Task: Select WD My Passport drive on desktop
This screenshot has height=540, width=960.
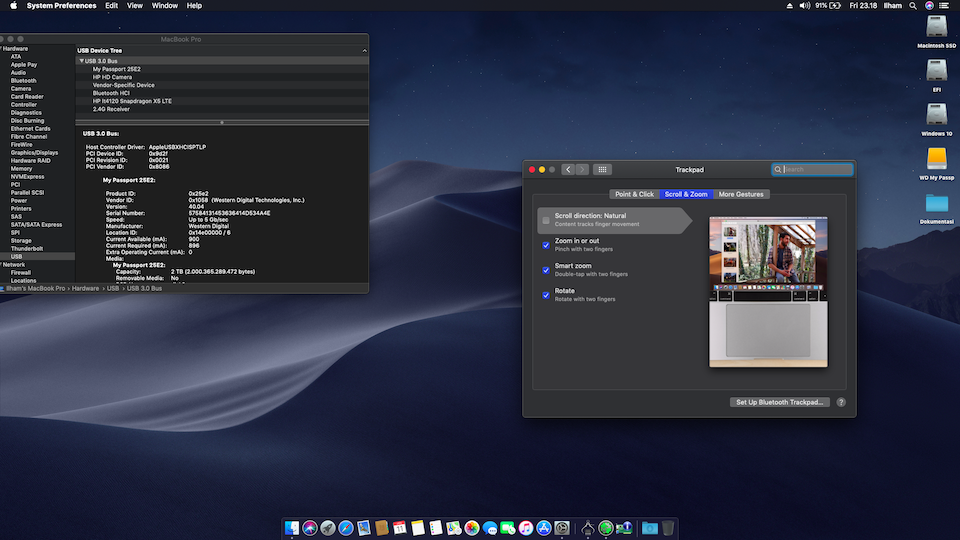Action: [936, 160]
